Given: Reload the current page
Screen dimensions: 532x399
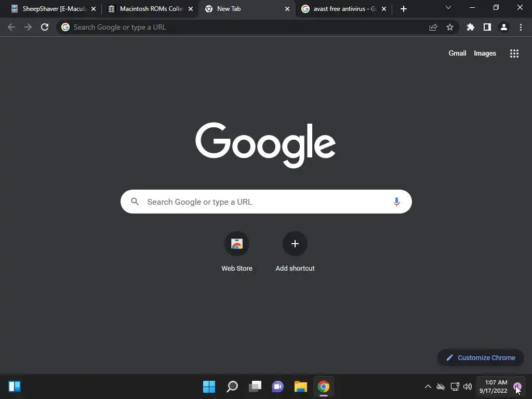Looking at the screenshot, I should [x=45, y=27].
